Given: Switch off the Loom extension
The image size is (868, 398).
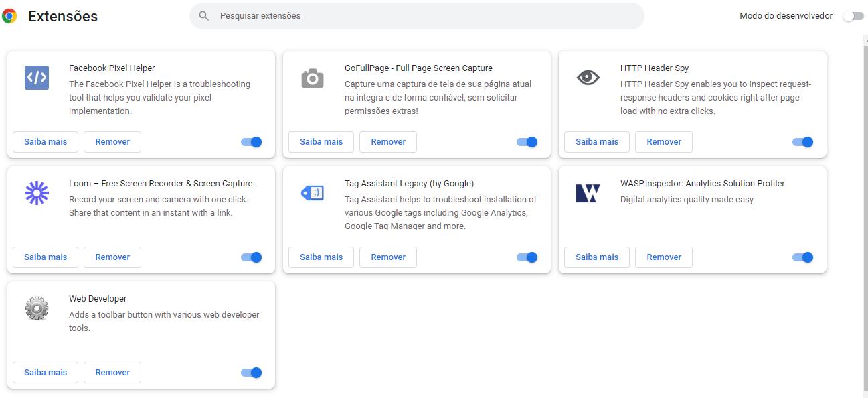Looking at the screenshot, I should click(x=252, y=257).
